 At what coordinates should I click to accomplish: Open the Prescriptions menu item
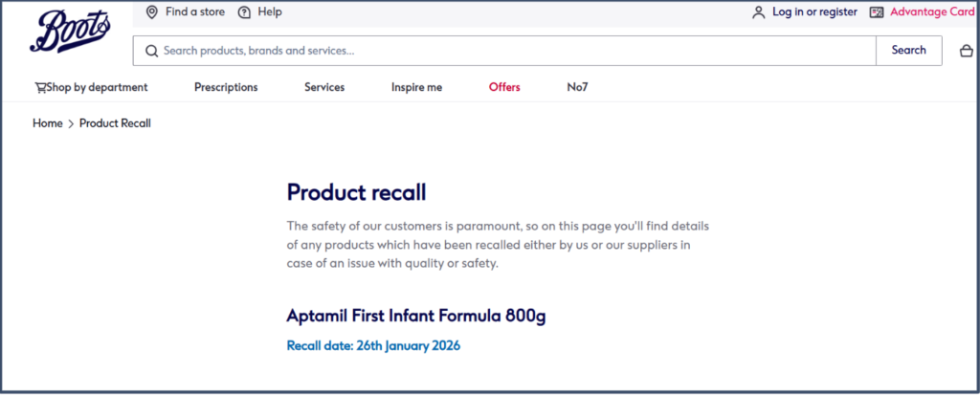tap(226, 87)
